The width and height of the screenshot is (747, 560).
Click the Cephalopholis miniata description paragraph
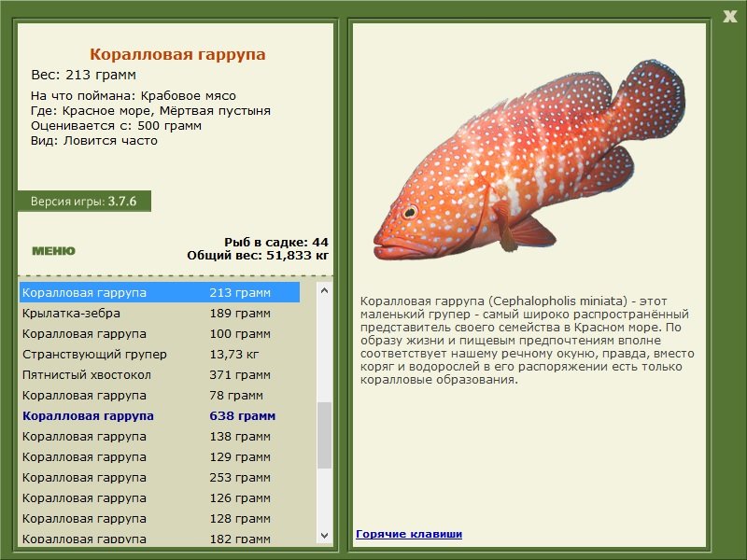pyautogui.click(x=527, y=340)
